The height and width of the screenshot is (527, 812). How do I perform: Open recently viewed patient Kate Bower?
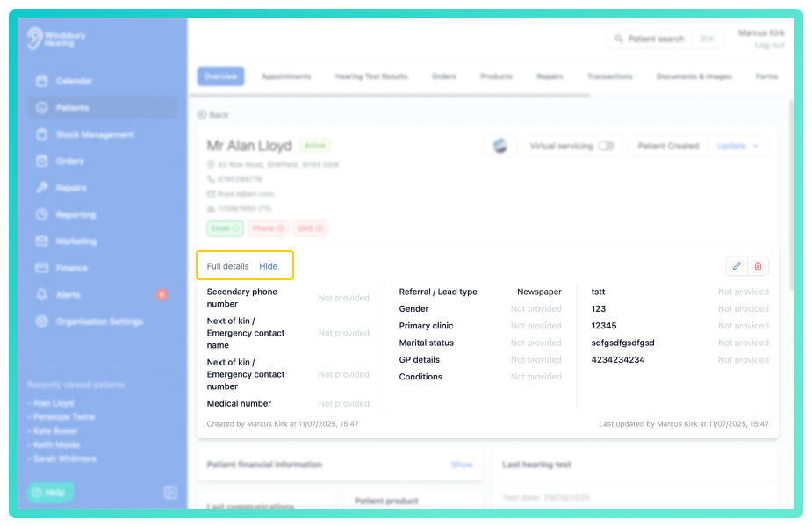tap(55, 430)
